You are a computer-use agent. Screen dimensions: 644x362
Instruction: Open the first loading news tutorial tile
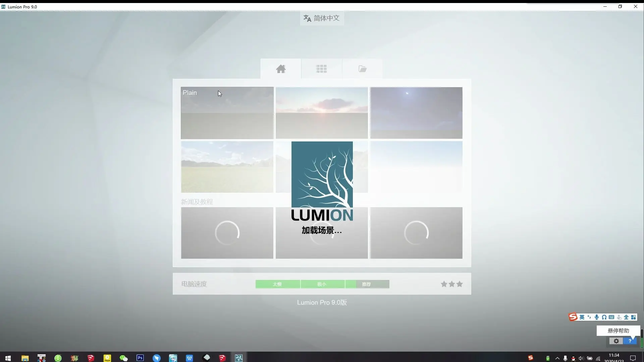click(x=227, y=233)
